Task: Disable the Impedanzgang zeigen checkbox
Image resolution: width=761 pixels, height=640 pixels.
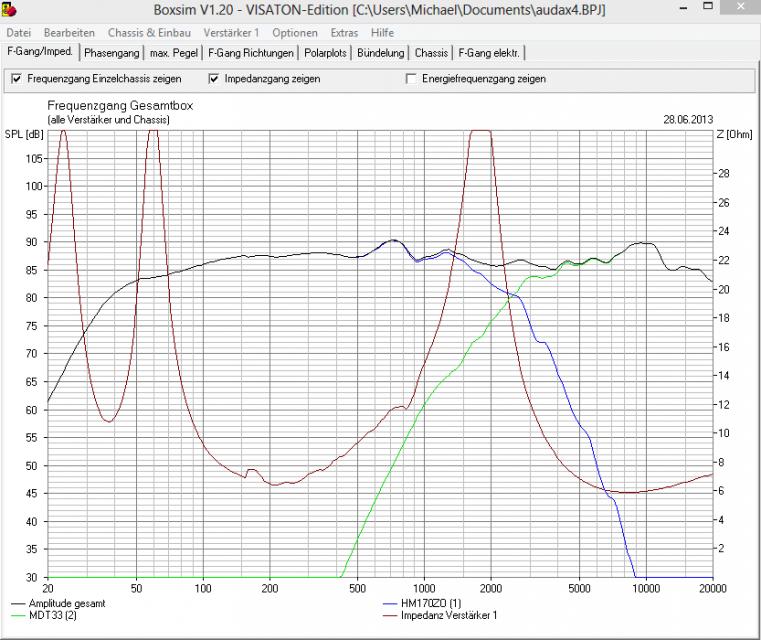Action: coord(214,79)
